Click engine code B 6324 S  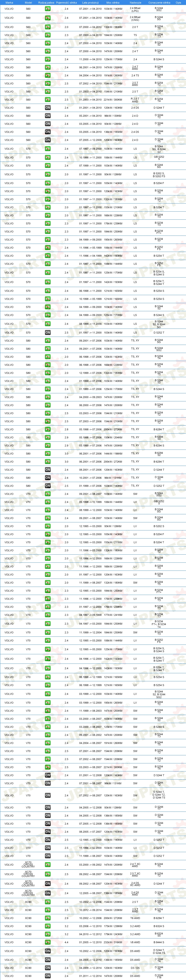[159, 926]
